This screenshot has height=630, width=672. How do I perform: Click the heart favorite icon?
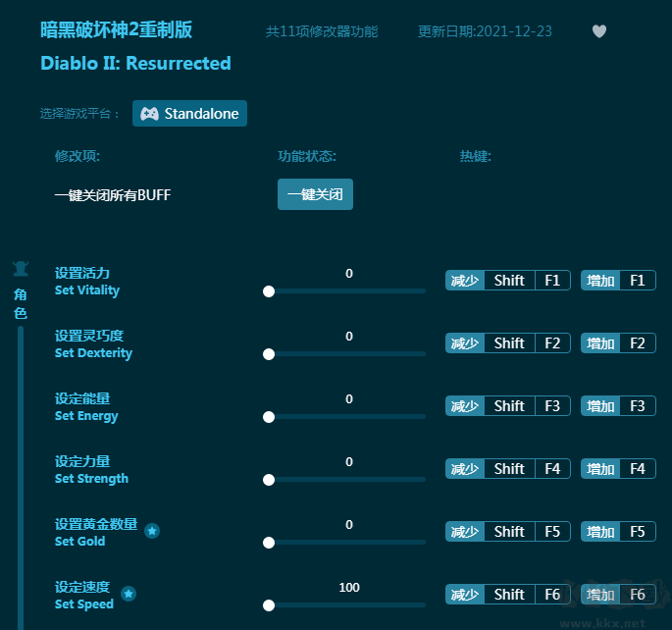(x=599, y=31)
